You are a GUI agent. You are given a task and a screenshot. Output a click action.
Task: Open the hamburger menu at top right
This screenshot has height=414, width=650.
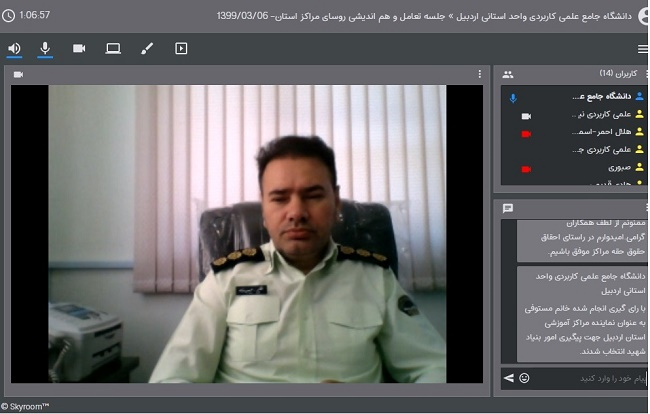[643, 48]
